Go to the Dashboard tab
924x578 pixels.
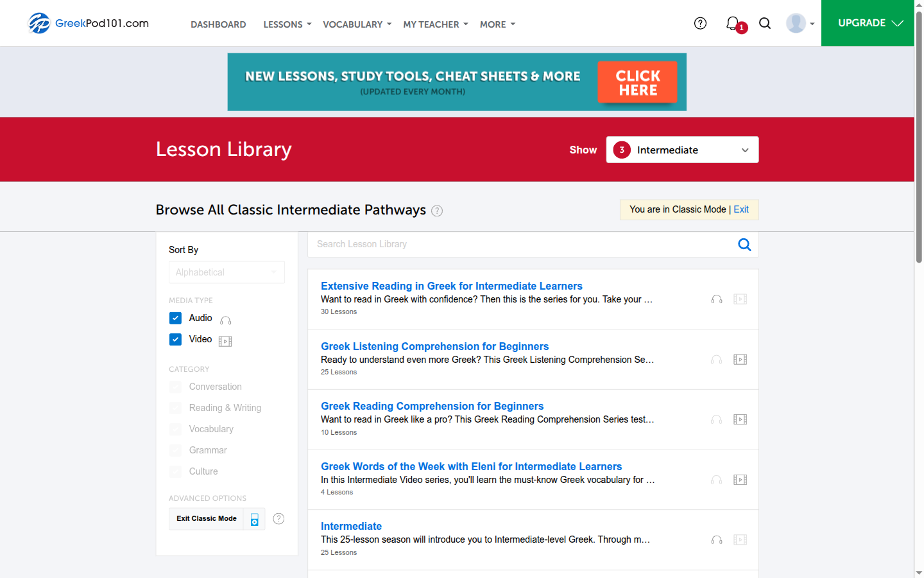(x=218, y=24)
